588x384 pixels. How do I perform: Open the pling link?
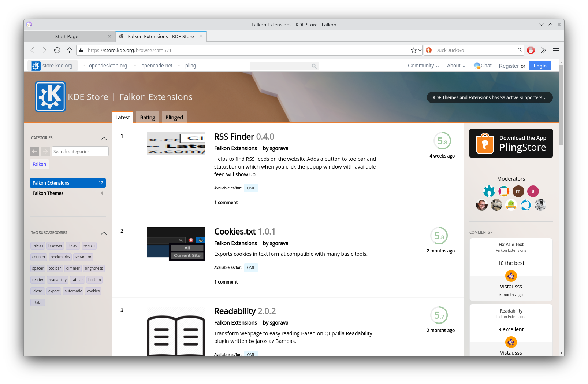point(190,66)
